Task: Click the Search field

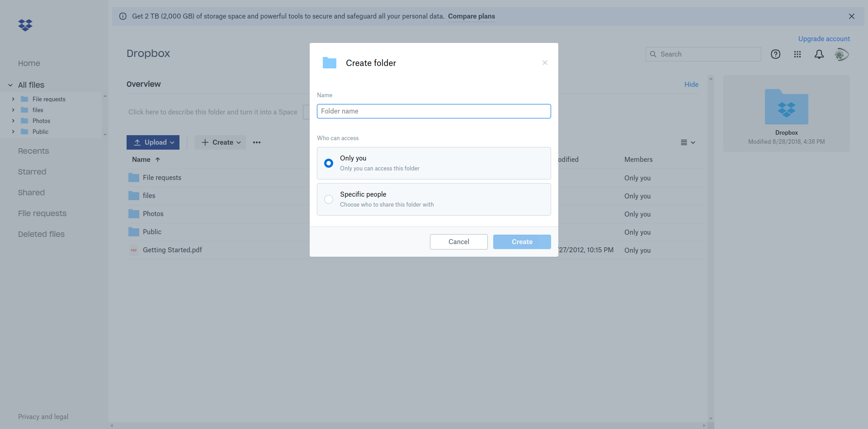Action: [x=703, y=54]
